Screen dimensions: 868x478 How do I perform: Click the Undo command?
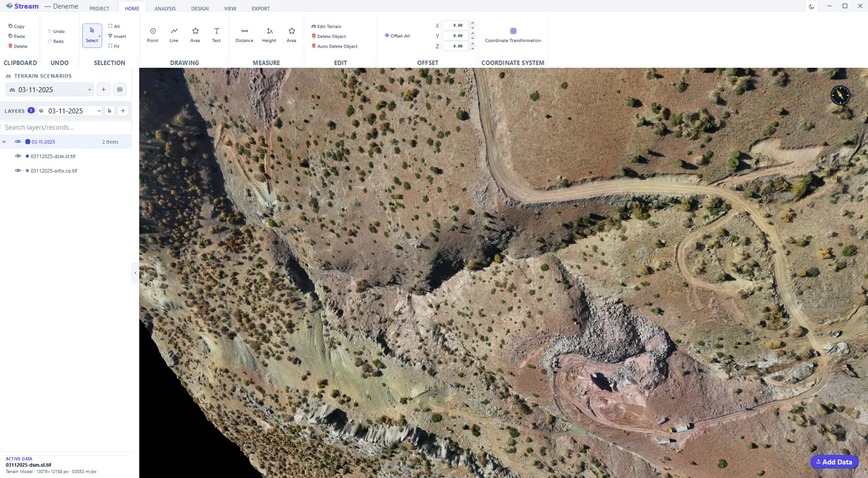pos(56,31)
